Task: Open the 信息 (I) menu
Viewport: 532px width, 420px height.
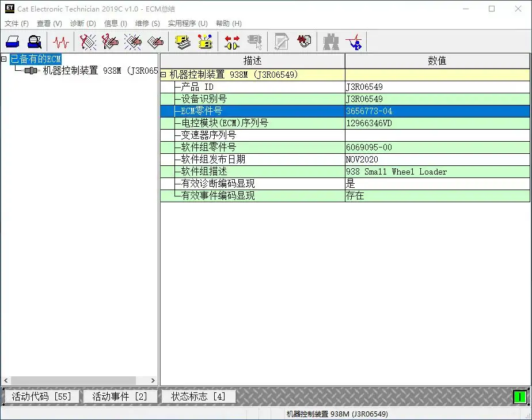Action: [115, 24]
